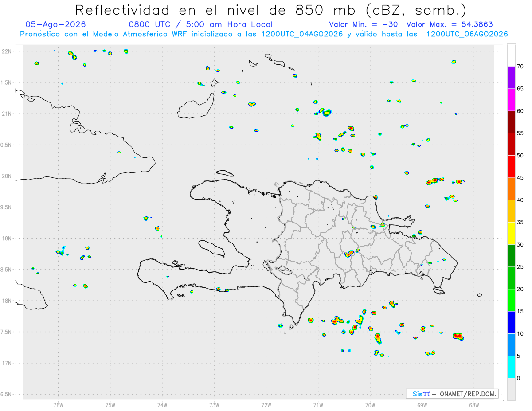
Task: Select the 'Valor Min. = -30' text
Action: coord(364,24)
